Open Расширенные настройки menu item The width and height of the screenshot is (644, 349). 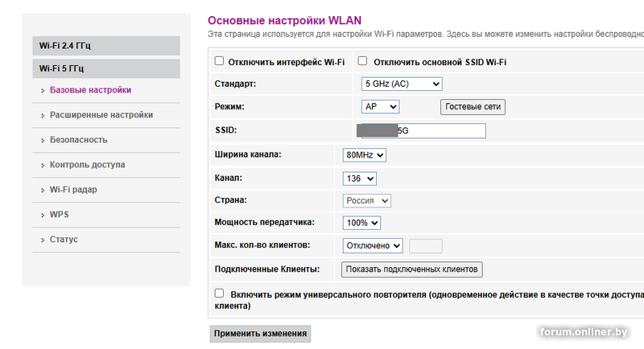101,115
